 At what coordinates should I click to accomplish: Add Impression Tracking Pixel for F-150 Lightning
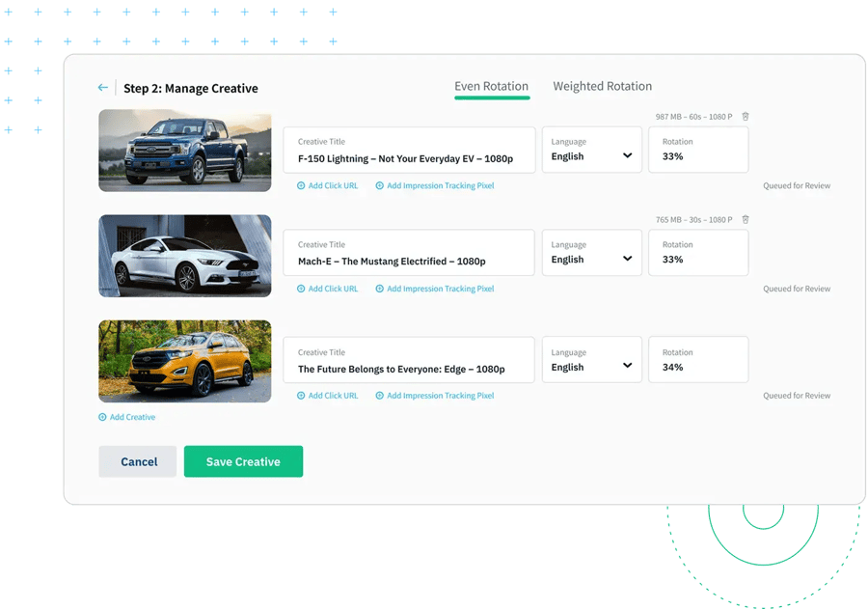(435, 185)
